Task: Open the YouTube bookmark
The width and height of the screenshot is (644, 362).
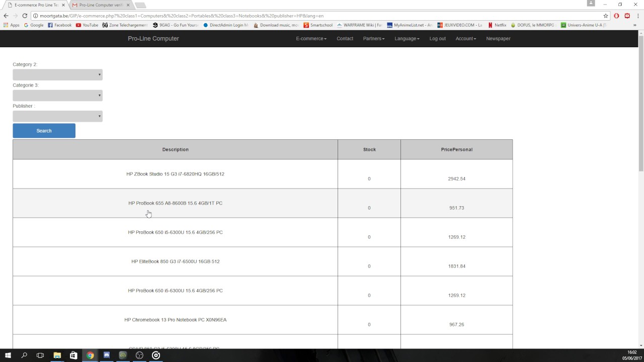Action: [x=87, y=25]
